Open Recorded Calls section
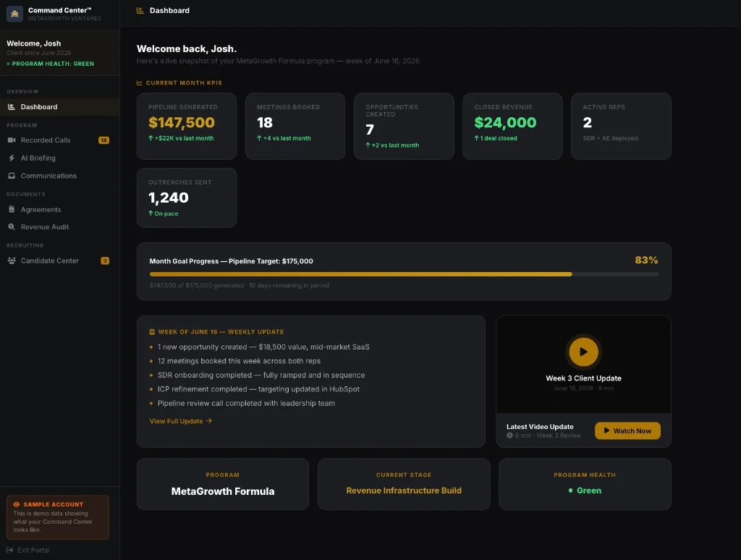This screenshot has height=560, width=741. tap(59, 140)
